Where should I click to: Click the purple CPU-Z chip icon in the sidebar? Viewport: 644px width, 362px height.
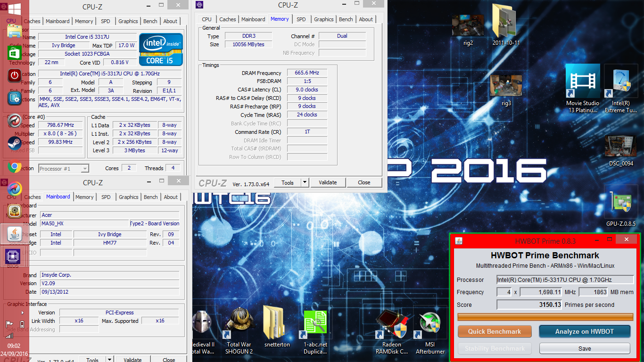tap(13, 257)
